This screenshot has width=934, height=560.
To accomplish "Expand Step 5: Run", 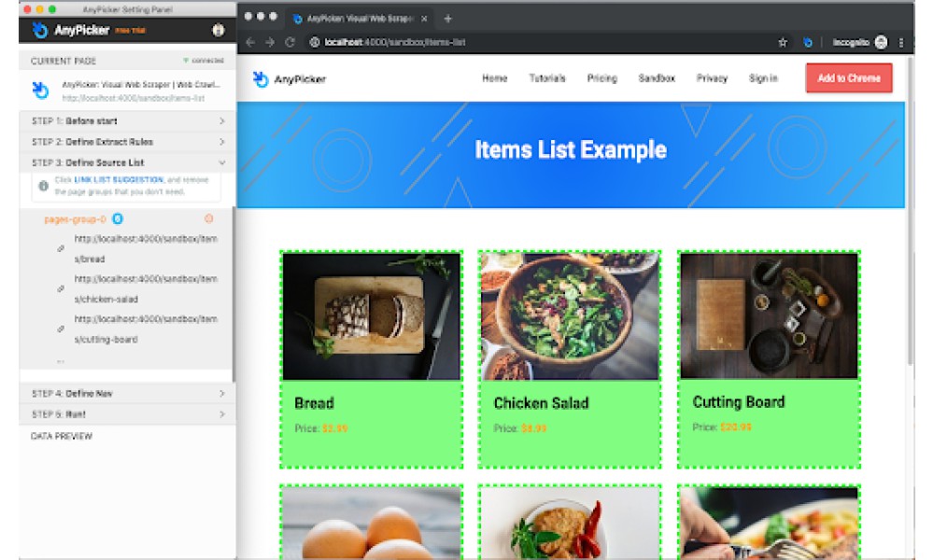I will point(127,414).
